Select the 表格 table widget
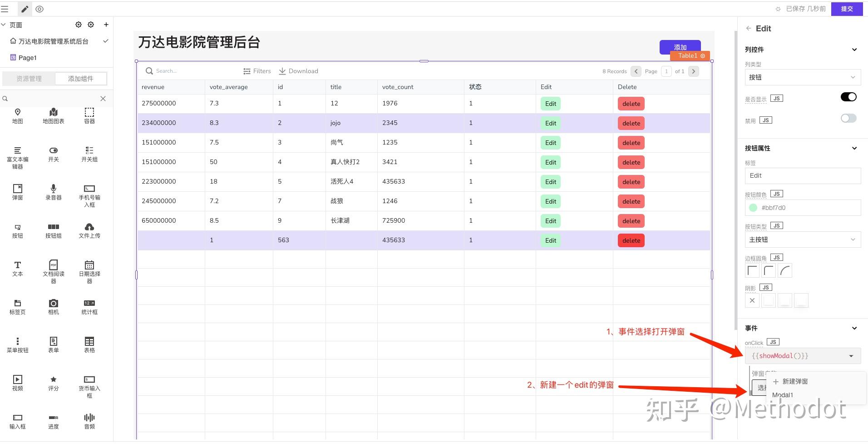The width and height of the screenshot is (868, 444). pos(89,345)
